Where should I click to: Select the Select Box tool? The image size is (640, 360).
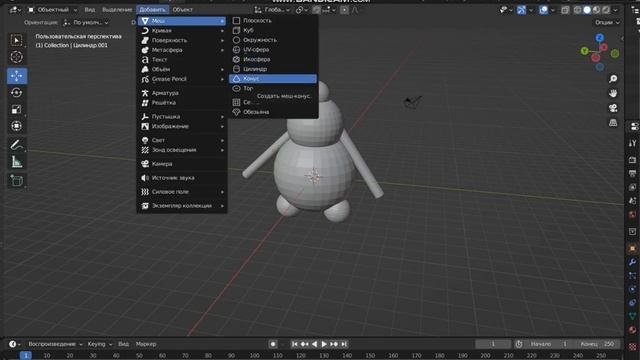tap(17, 40)
